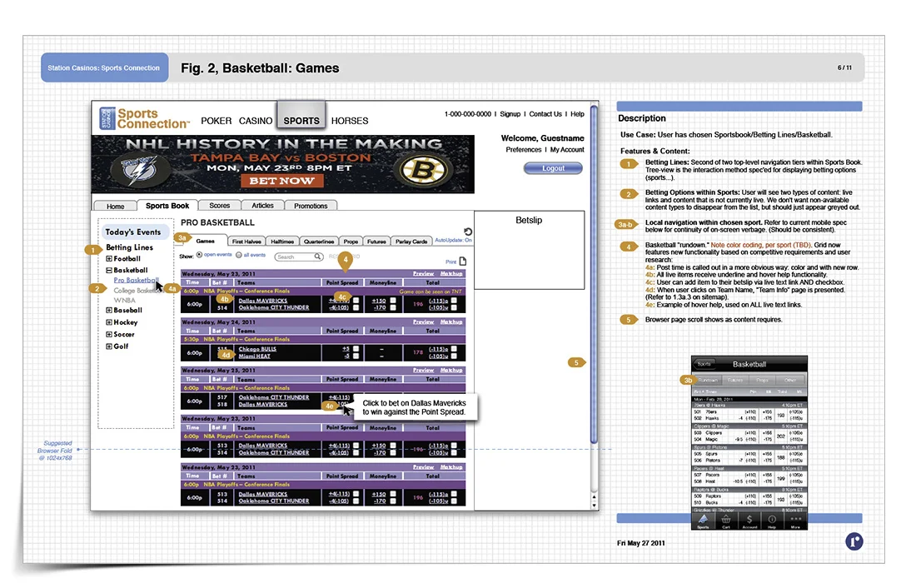Check the (-115)o total box, Bulls vs Heat game
901x588 pixels.
point(454,349)
